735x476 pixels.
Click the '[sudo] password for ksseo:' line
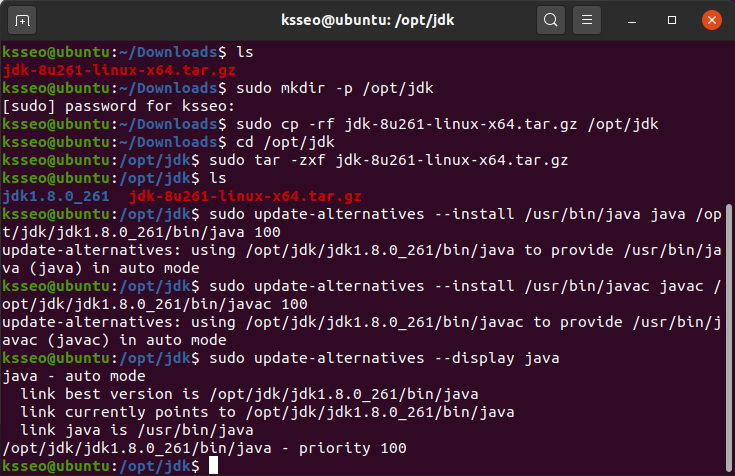119,106
